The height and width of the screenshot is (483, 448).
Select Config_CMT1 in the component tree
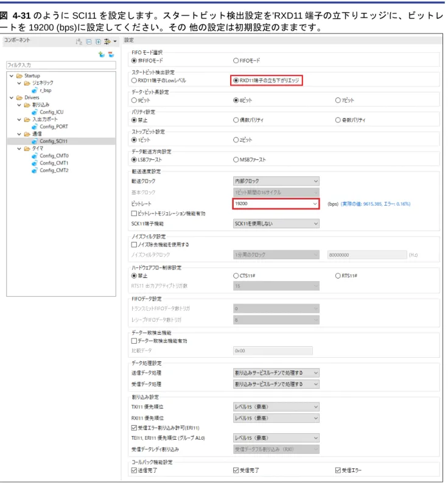tap(54, 163)
